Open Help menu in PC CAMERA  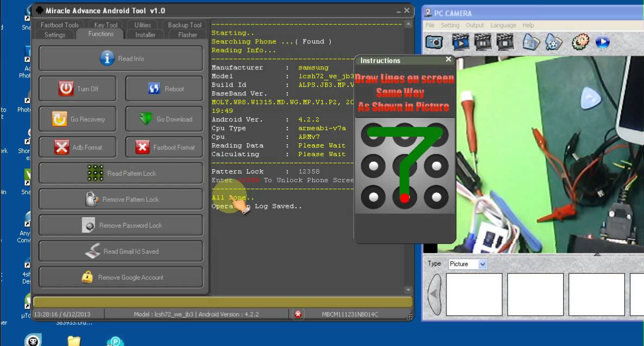click(528, 25)
